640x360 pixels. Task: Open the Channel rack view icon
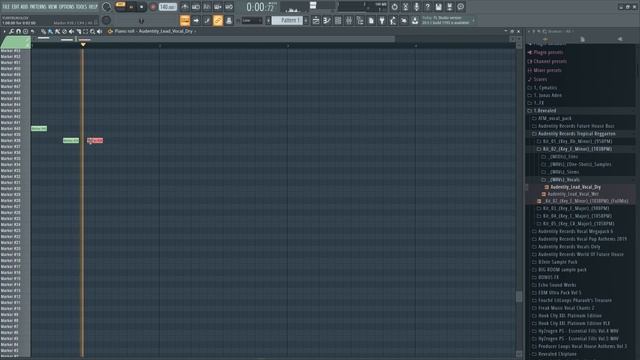pyautogui.click(x=338, y=20)
